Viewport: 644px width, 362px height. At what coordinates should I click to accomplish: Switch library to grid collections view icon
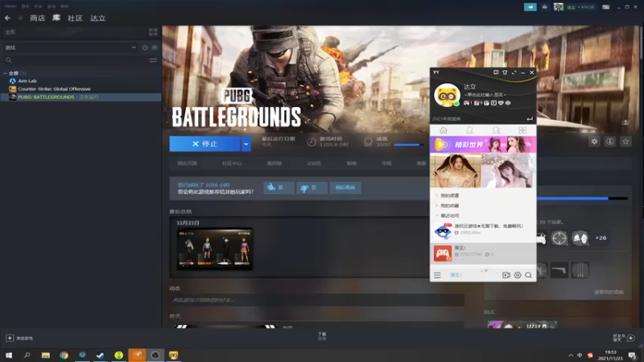153,32
